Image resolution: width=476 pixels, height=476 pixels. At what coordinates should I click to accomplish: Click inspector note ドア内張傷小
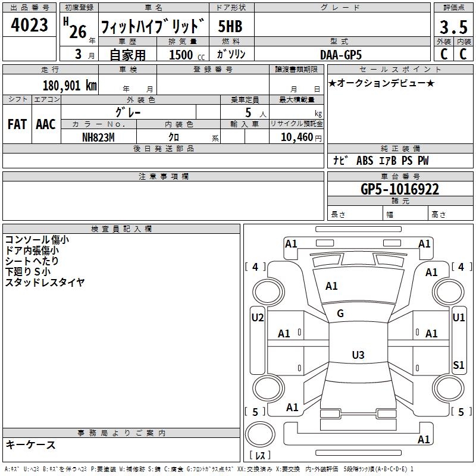[32, 250]
